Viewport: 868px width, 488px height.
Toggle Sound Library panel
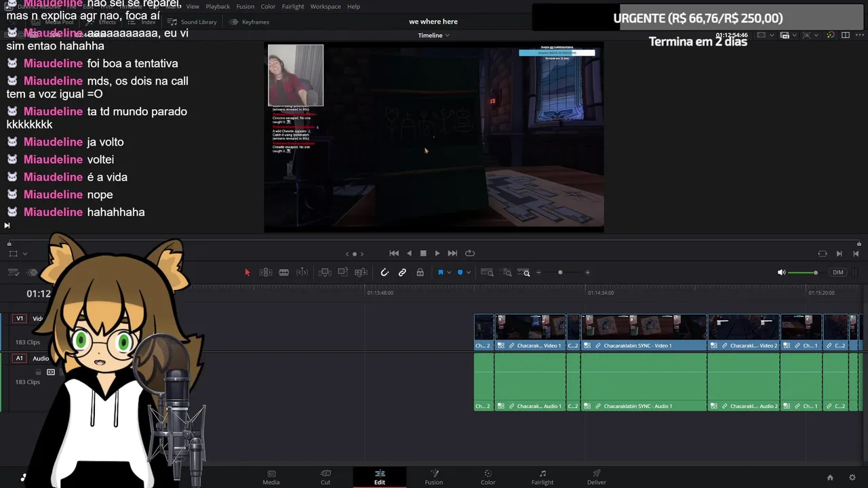click(x=192, y=22)
